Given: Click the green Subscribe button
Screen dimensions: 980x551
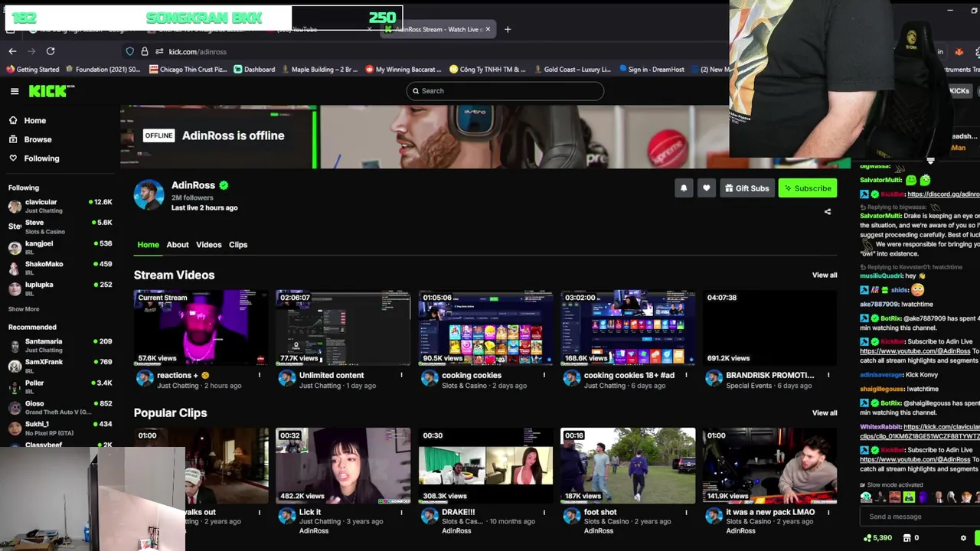Looking at the screenshot, I should coord(807,188).
